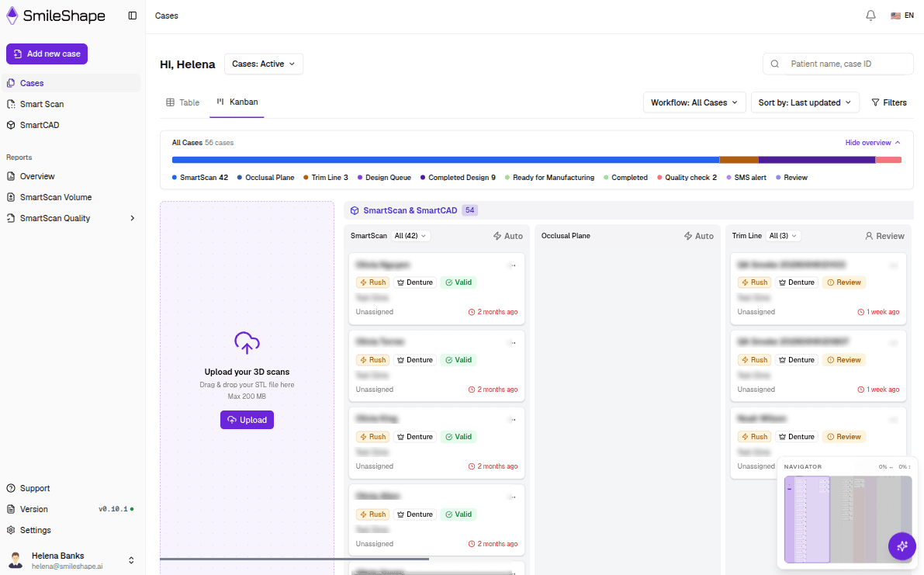Click the Helena Banks avatar
The image size is (924, 575).
click(x=16, y=560)
